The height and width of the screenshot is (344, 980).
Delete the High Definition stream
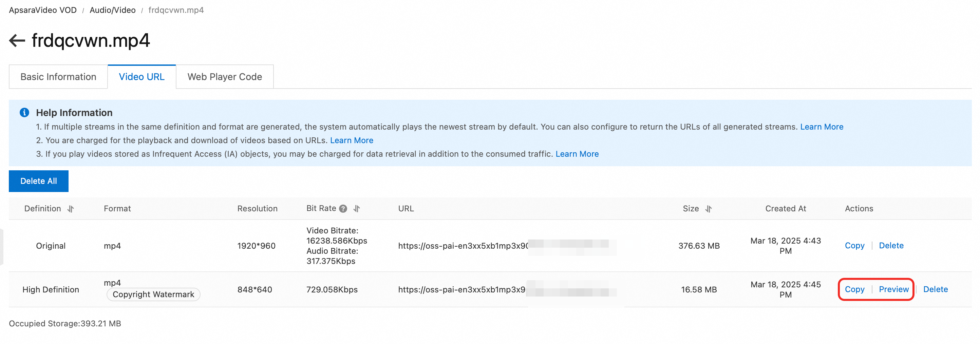(936, 290)
